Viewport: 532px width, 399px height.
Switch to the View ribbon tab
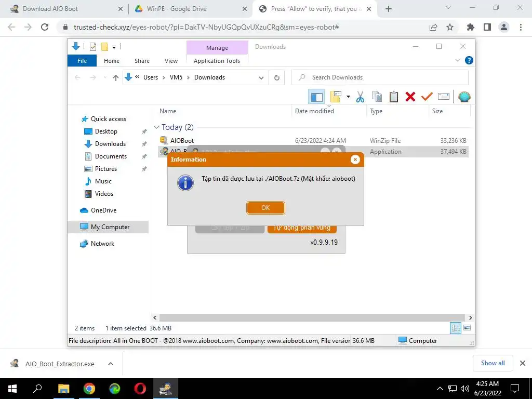[171, 61]
